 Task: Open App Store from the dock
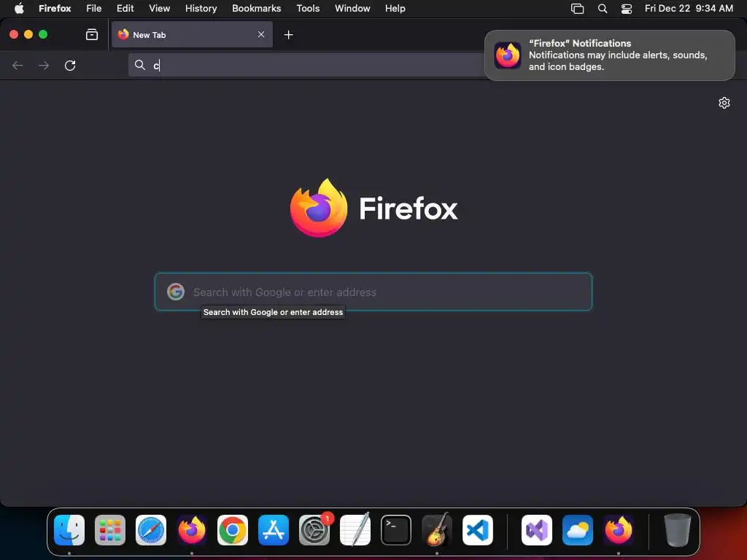tap(274, 529)
